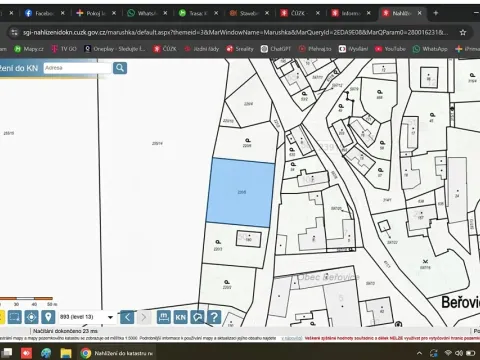Open a new browser tab with plus

click(x=436, y=13)
